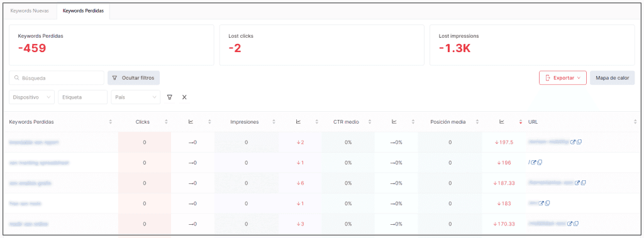The width and height of the screenshot is (644, 238).
Task: Sort by the URL column arrows
Action: pos(636,122)
